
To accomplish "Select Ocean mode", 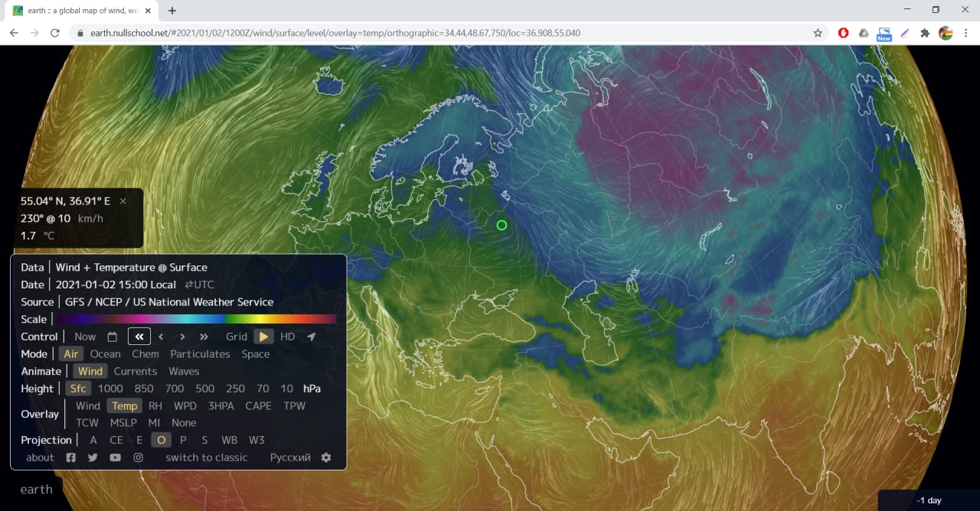I will pyautogui.click(x=105, y=354).
